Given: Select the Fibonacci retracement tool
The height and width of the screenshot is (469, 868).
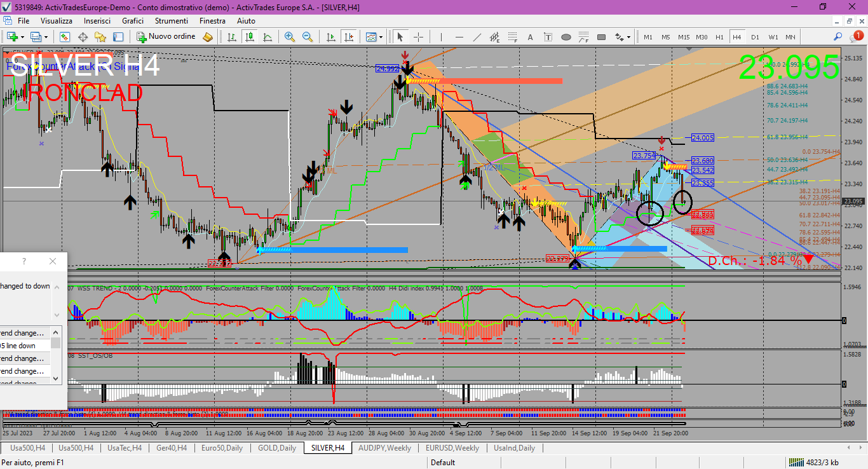Looking at the screenshot, I should tap(513, 37).
